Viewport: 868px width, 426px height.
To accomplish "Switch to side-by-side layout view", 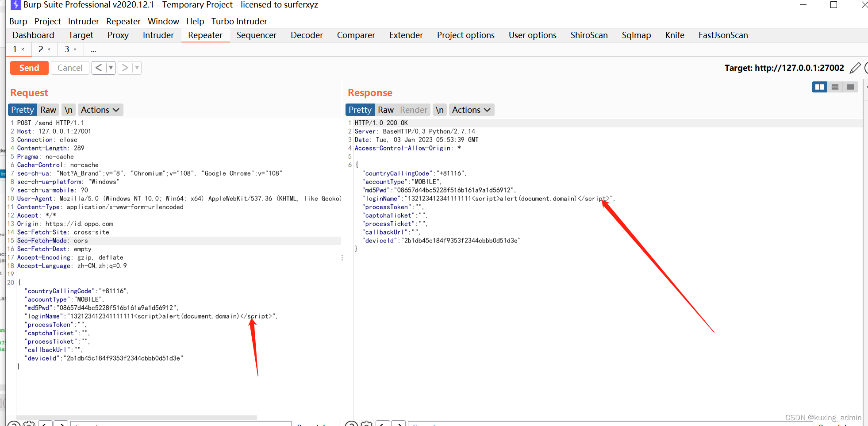I will pyautogui.click(x=819, y=87).
